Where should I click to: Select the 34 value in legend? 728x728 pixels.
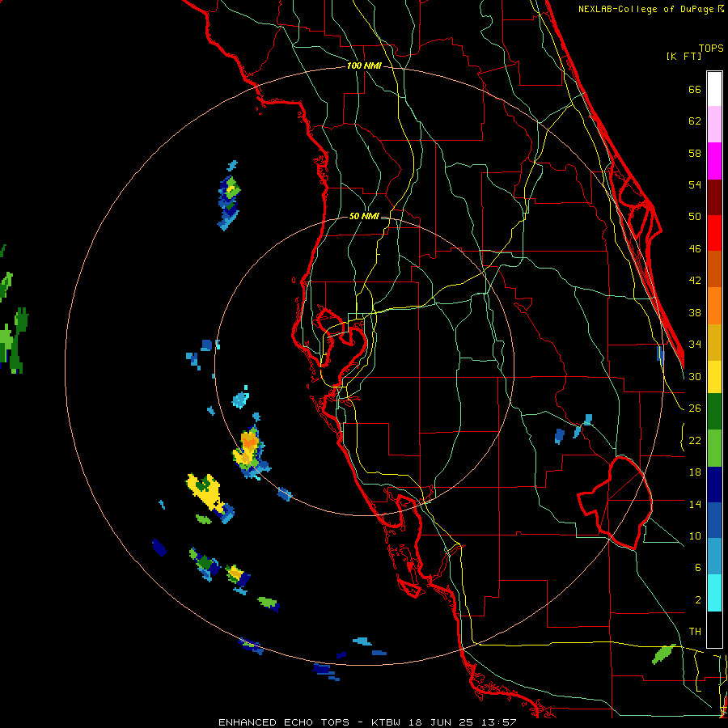tap(695, 345)
